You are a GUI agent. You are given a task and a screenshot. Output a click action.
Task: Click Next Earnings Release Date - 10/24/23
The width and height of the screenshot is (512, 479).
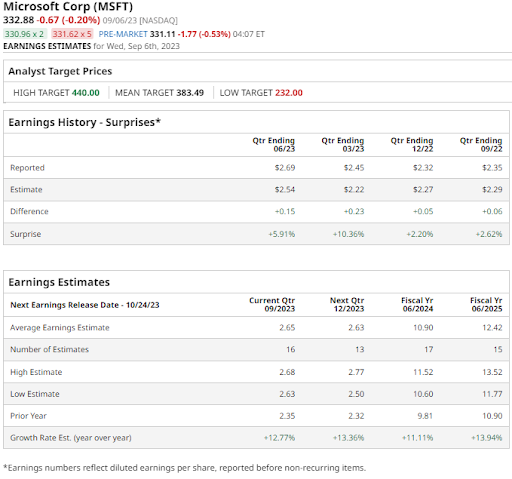[x=85, y=305]
